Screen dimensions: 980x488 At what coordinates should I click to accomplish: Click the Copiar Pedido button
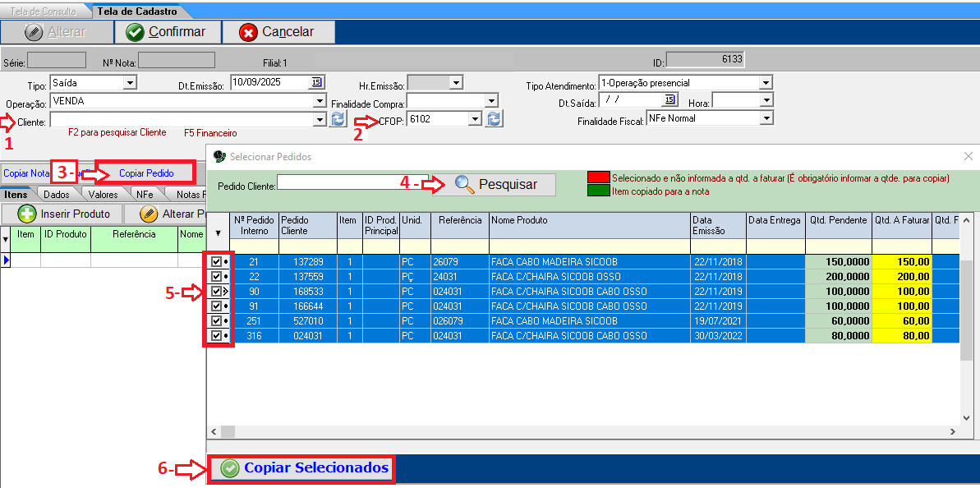click(x=146, y=173)
